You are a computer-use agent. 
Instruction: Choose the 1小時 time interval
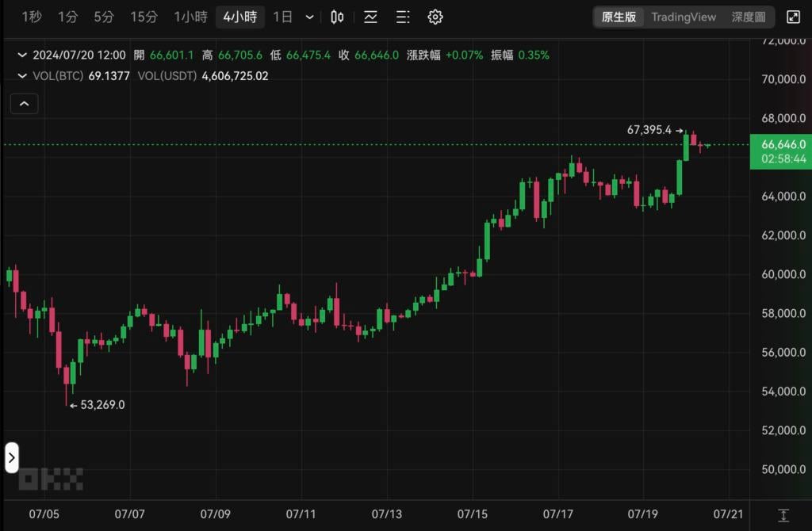190,17
